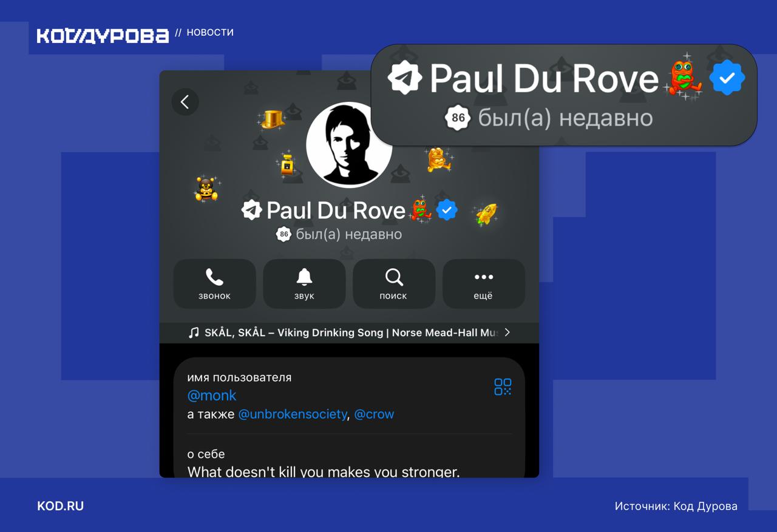777x532 pixels.
Task: Open the ещё three-dots menu
Action: (x=483, y=284)
